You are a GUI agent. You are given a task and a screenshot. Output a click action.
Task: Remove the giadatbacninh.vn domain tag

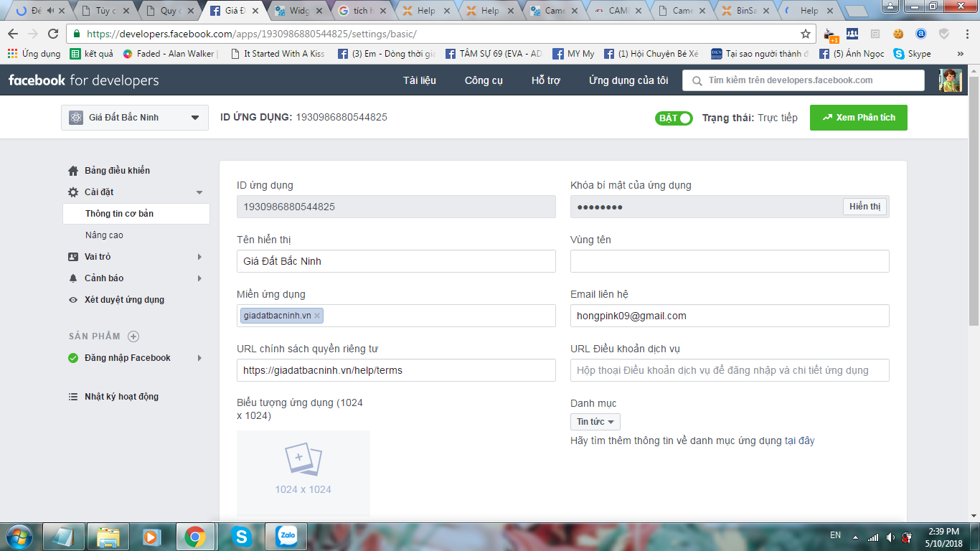click(317, 316)
